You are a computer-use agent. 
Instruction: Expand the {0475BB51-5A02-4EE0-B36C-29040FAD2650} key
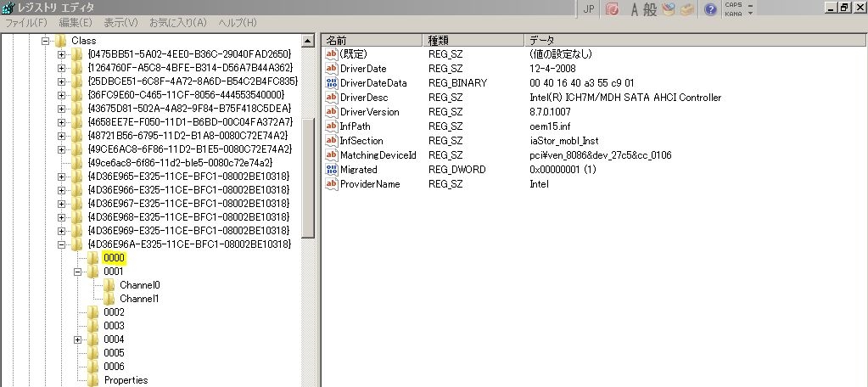pyautogui.click(x=61, y=54)
